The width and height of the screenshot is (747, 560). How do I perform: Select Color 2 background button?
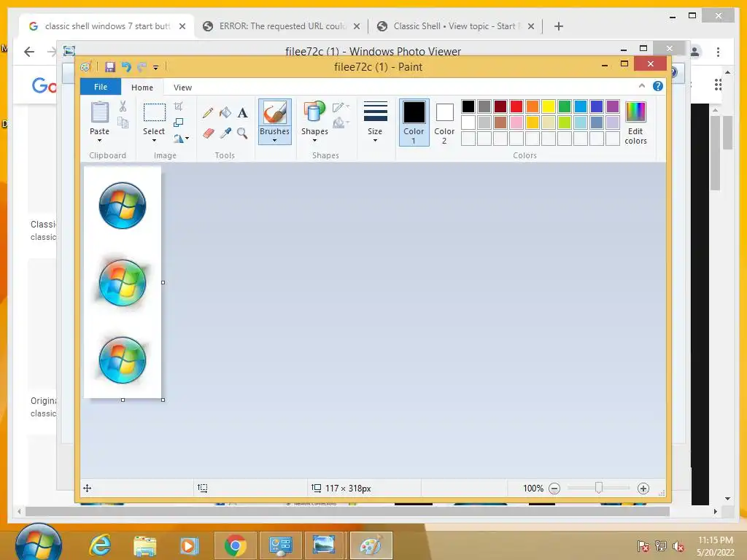[444, 122]
